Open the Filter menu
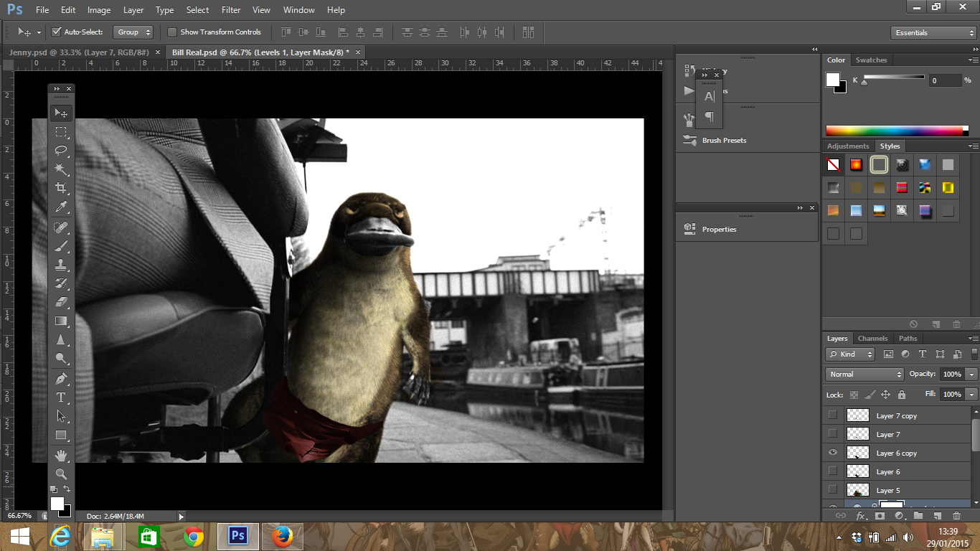Viewport: 980px width, 551px height. click(231, 10)
